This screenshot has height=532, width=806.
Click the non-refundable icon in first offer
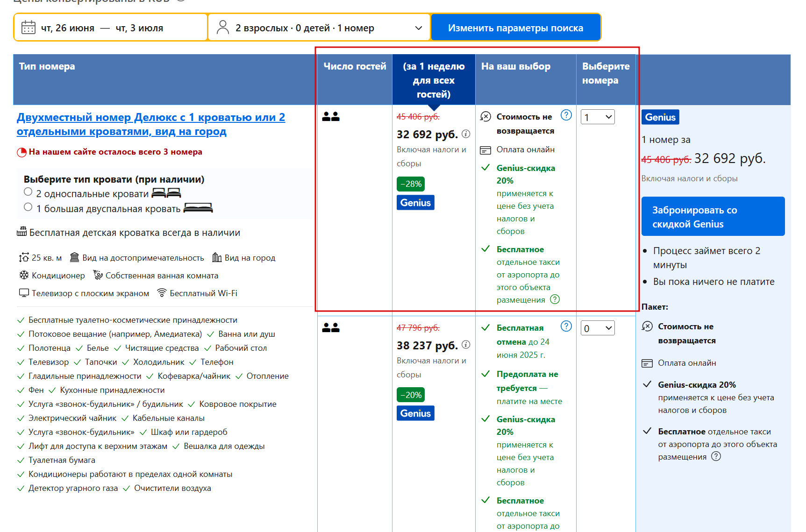click(485, 116)
